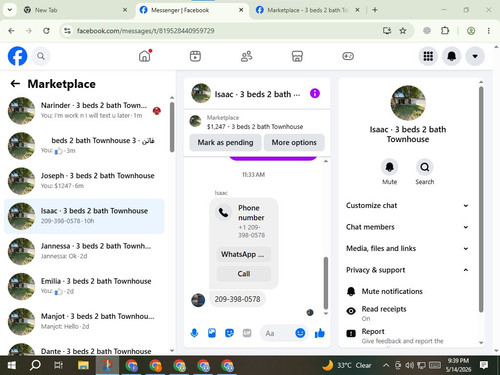This screenshot has width=500, height=375.
Task: Expand Customize chat section
Action: (407, 205)
